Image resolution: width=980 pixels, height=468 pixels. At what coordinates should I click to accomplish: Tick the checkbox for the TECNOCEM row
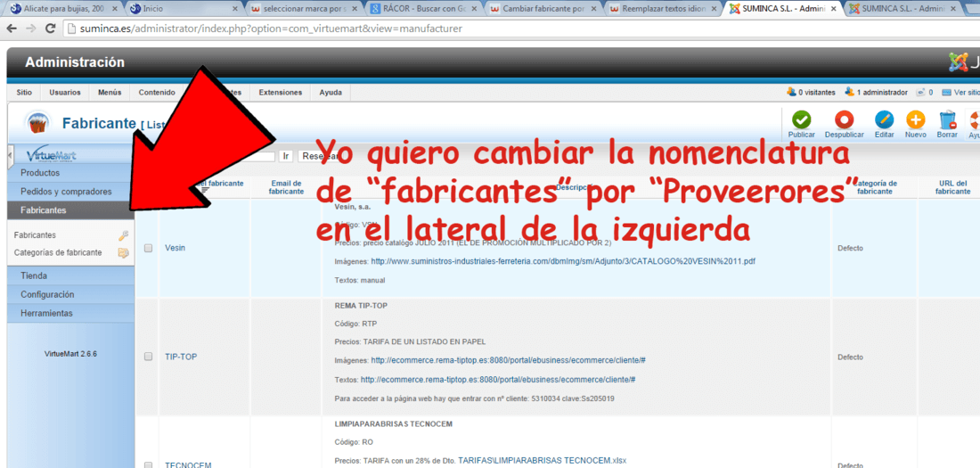[149, 464]
